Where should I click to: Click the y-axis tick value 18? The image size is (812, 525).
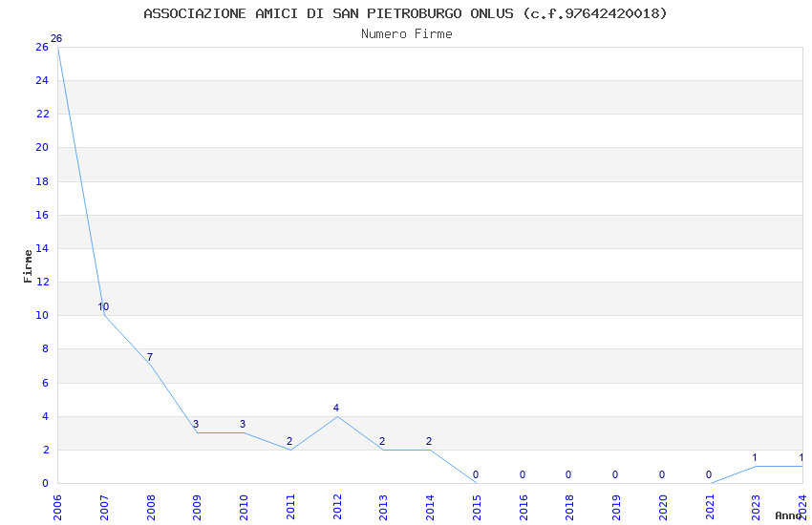point(42,181)
